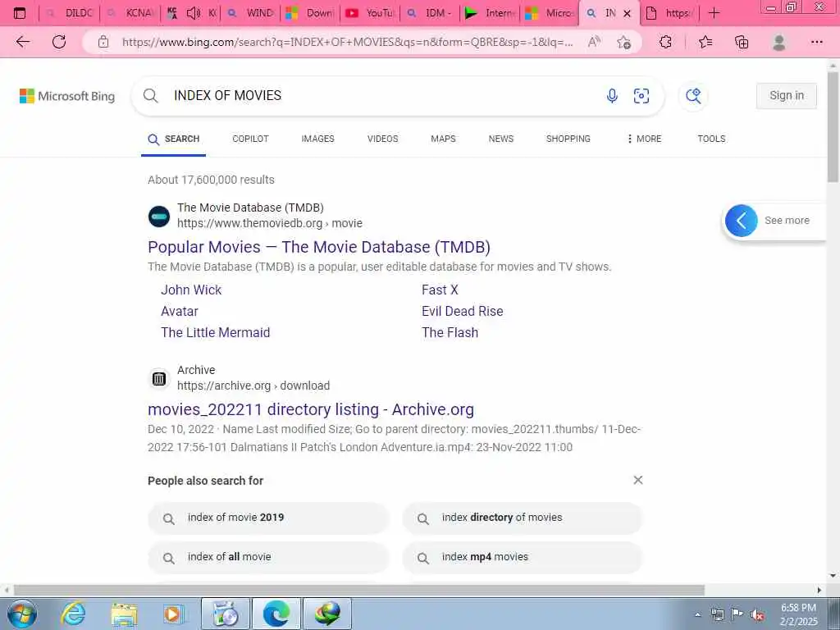Open Popular Movies TMDB result link
The width and height of the screenshot is (840, 630).
[x=319, y=247]
